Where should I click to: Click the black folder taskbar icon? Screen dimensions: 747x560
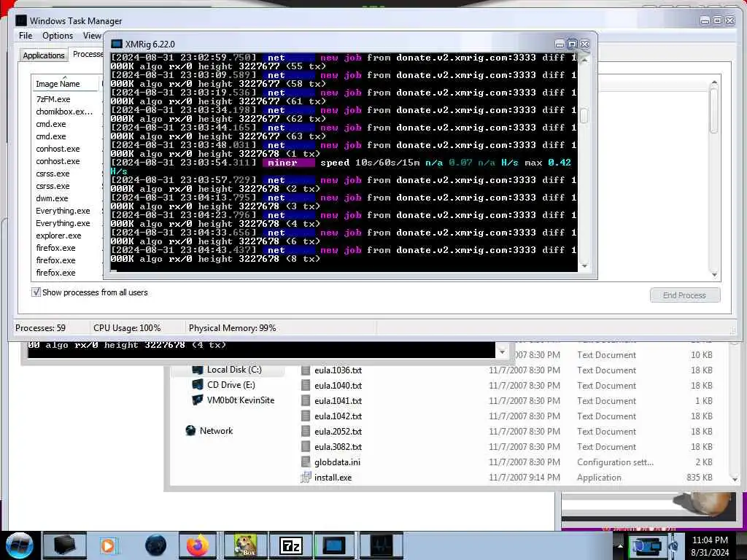(x=64, y=545)
